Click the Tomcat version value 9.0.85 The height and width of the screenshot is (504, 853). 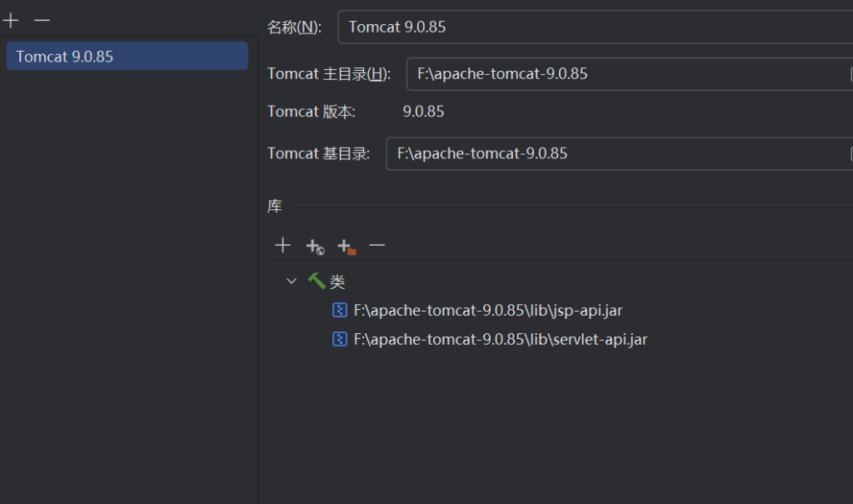423,112
